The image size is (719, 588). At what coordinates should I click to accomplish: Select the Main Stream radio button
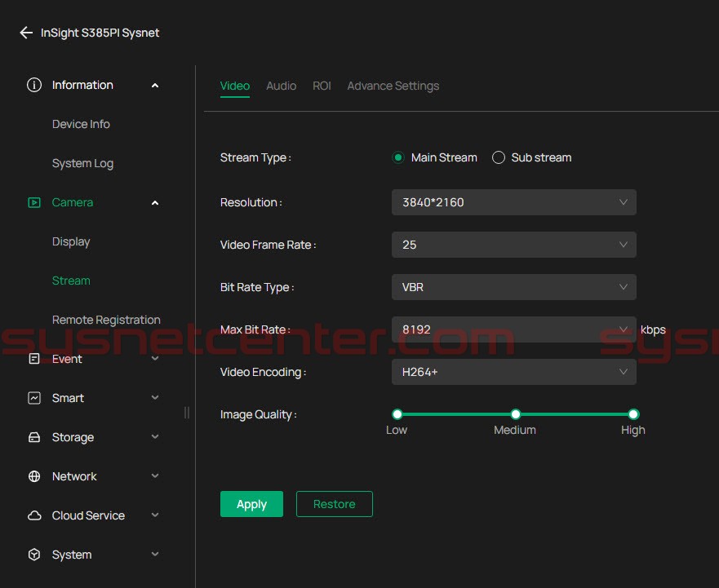[x=398, y=157]
